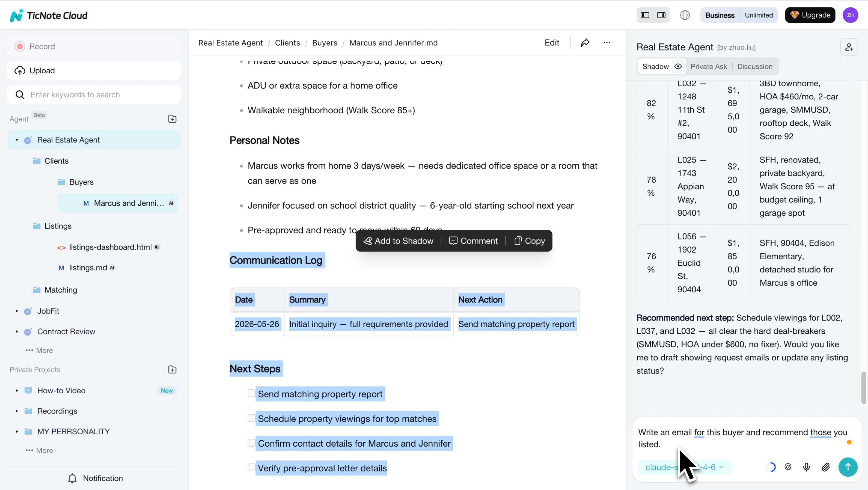Open the document more options ellipsis
This screenshot has width=868, height=490.
coord(607,43)
